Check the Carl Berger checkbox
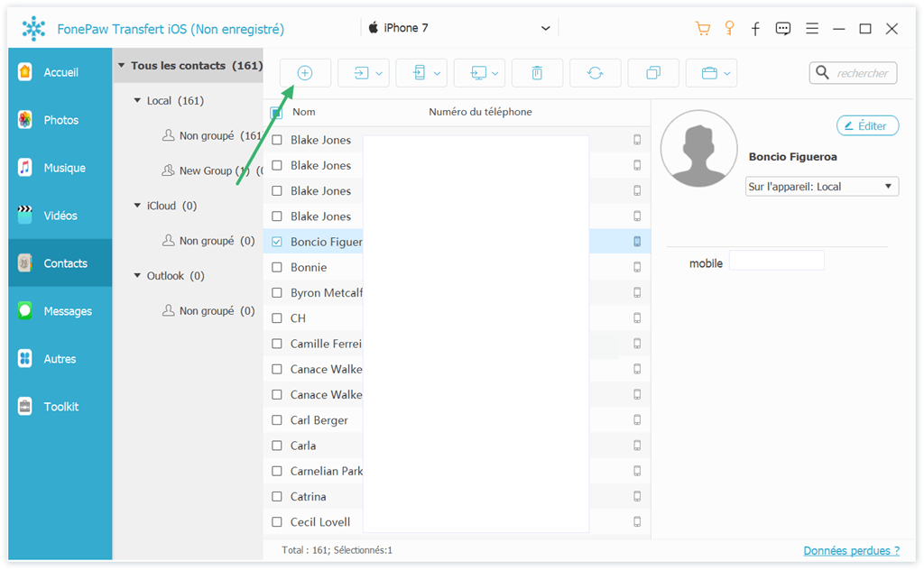The width and height of the screenshot is (924, 570). coord(277,420)
